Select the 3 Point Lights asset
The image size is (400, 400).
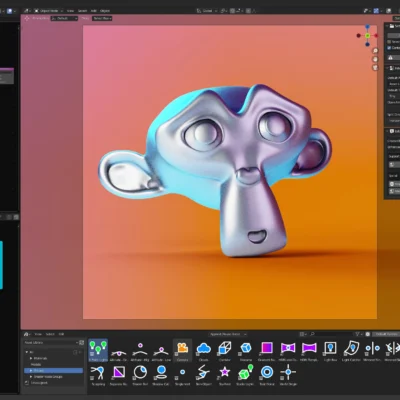point(98,350)
